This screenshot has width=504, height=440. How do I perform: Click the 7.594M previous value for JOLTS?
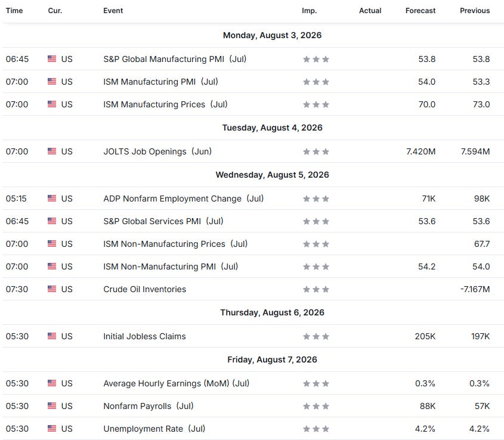475,151
